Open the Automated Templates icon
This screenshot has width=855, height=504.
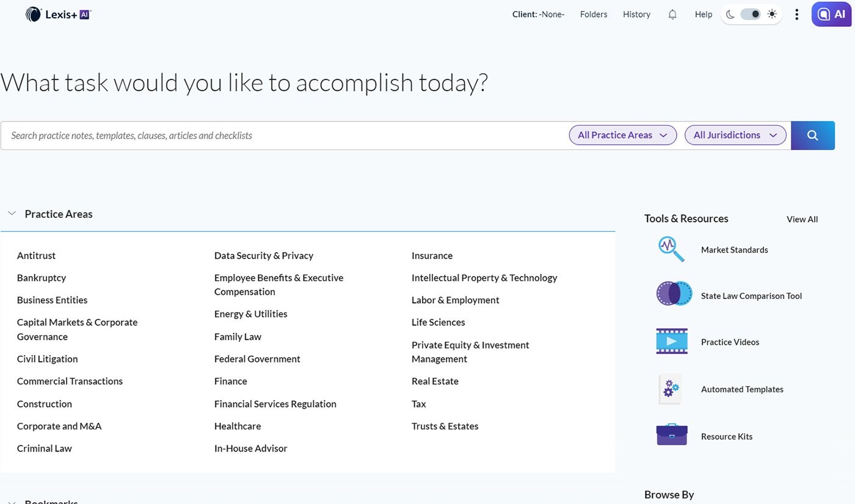coord(670,389)
